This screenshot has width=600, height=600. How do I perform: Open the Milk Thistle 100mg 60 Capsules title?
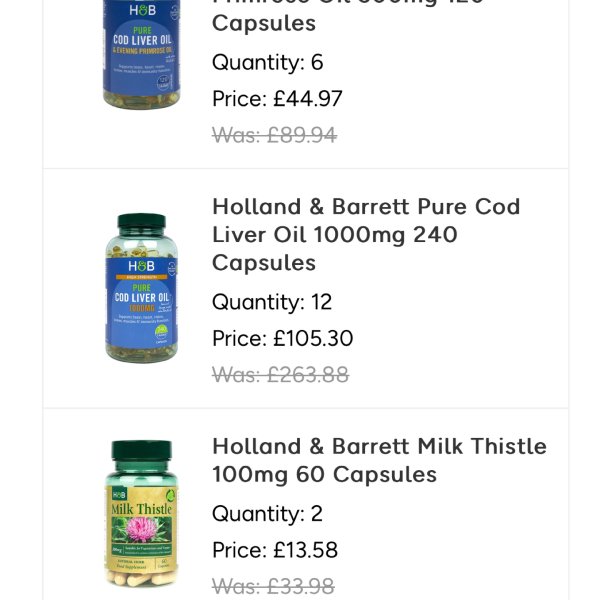coord(379,460)
